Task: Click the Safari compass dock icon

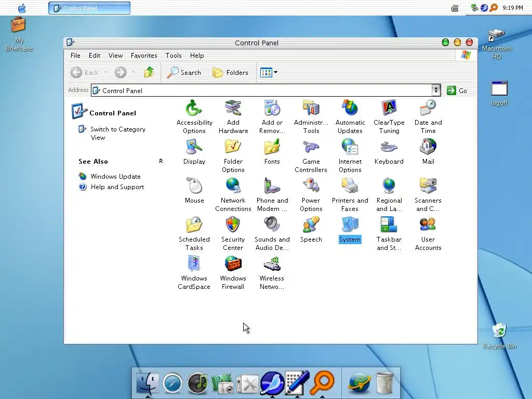Action: pyautogui.click(x=172, y=383)
